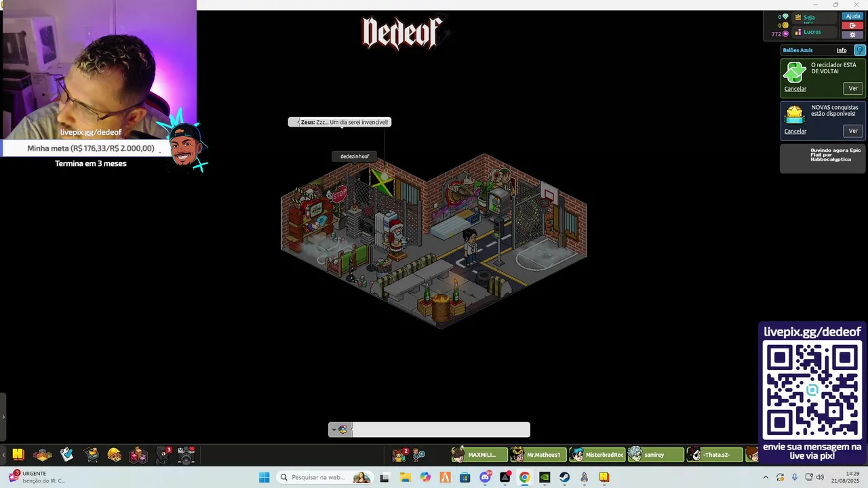Open NVIDIA app from taskbar
The height and width of the screenshot is (488, 868).
point(545,477)
